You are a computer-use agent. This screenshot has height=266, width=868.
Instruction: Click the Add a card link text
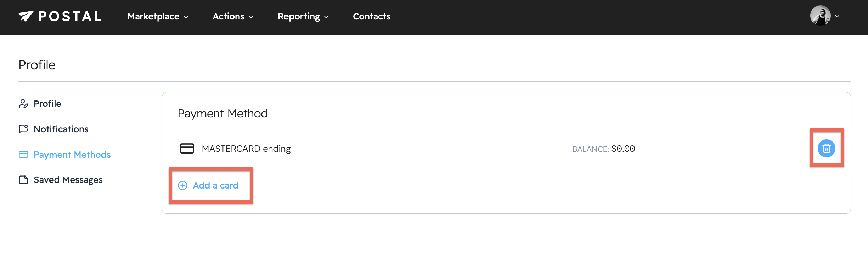point(215,185)
